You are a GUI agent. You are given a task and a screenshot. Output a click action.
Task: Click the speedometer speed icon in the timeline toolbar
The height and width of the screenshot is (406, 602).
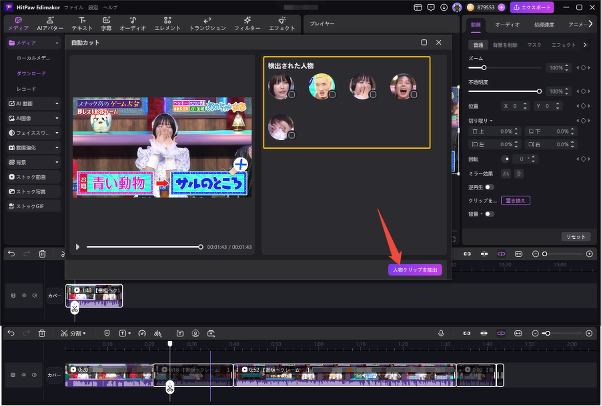tap(142, 333)
